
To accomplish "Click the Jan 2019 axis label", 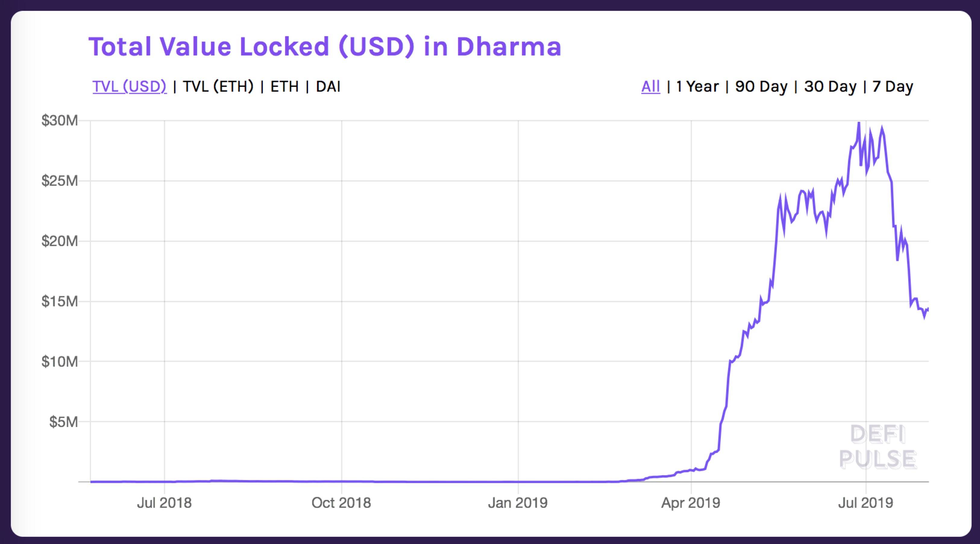I will tap(518, 503).
